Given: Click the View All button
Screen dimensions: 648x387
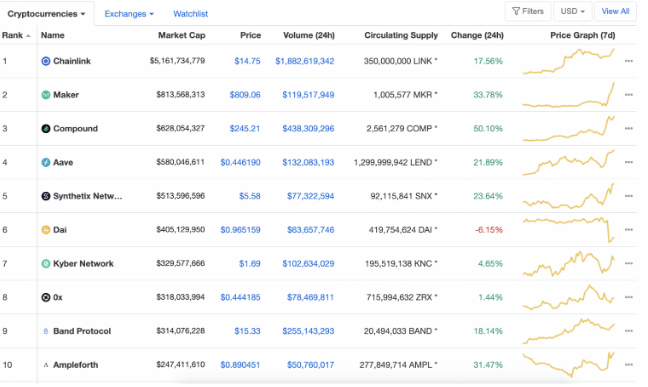Looking at the screenshot, I should point(615,12).
